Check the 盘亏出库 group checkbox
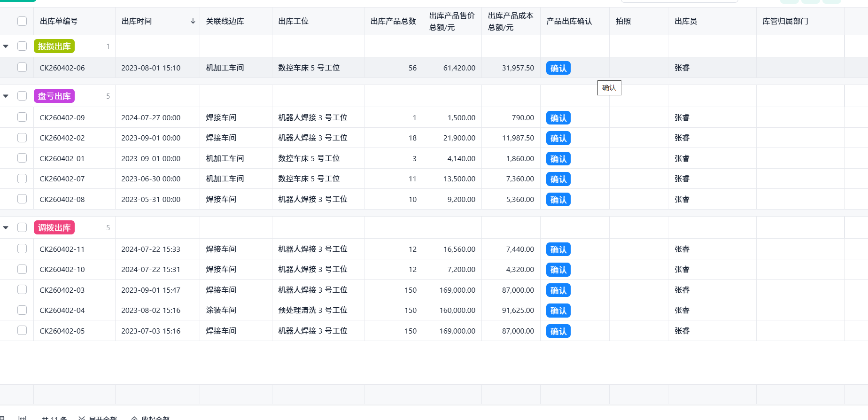The width and height of the screenshot is (868, 420). (x=22, y=96)
